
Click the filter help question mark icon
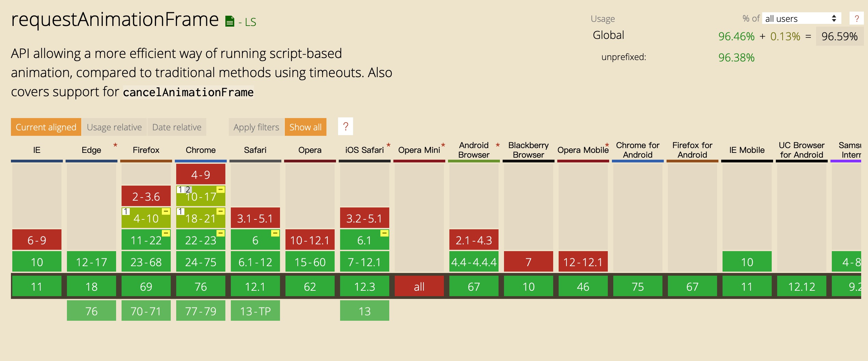tap(346, 127)
